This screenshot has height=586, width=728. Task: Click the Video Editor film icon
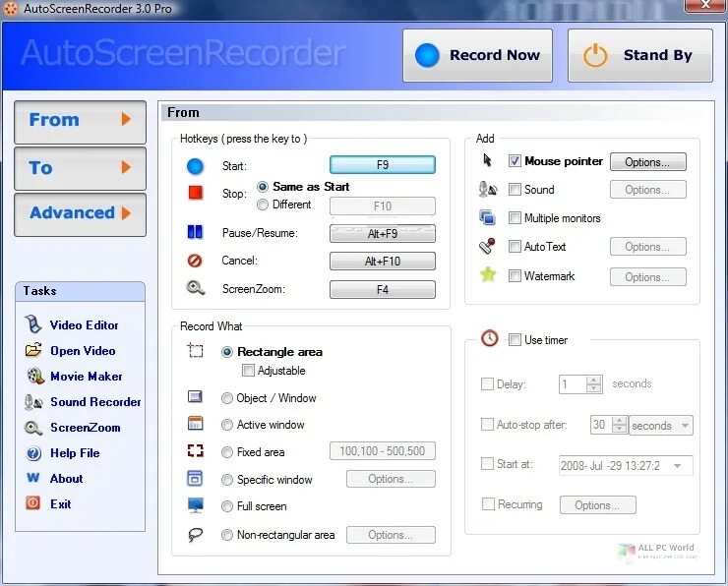33,324
